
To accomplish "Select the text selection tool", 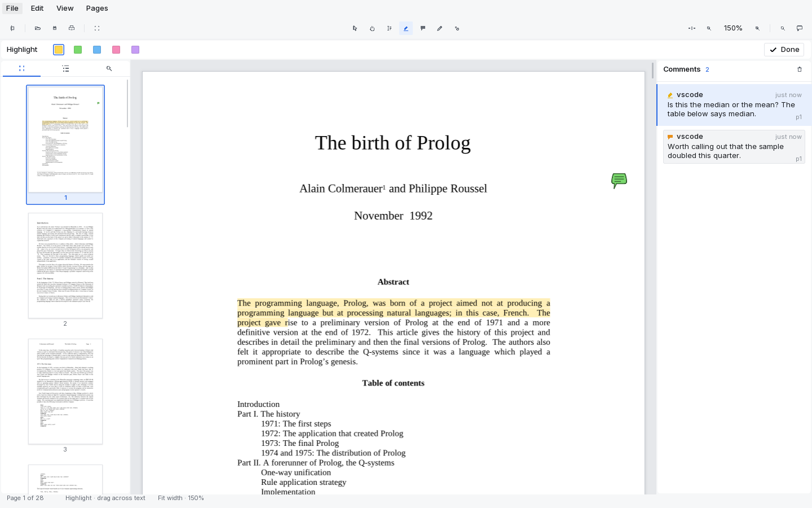I will tap(389, 28).
